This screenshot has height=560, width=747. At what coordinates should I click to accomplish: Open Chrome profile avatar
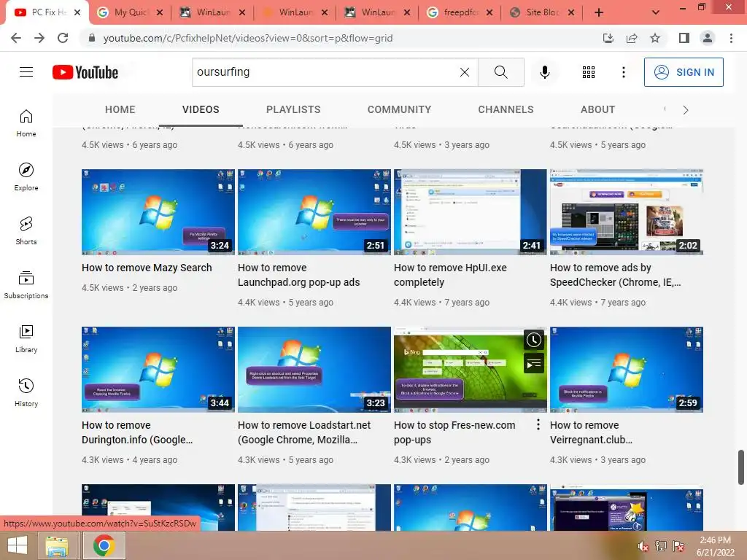[x=708, y=38]
